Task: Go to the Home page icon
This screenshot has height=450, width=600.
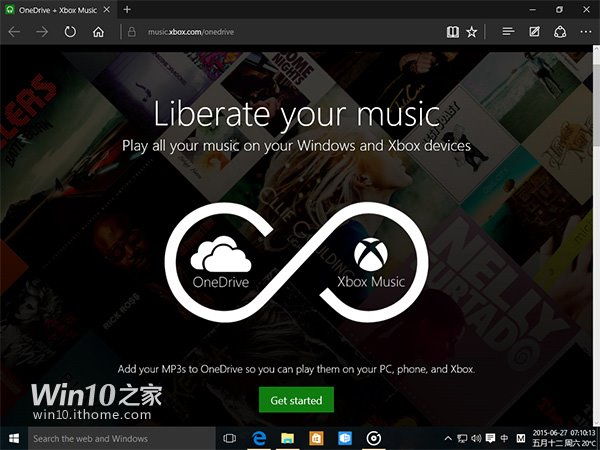Action: coord(98,32)
